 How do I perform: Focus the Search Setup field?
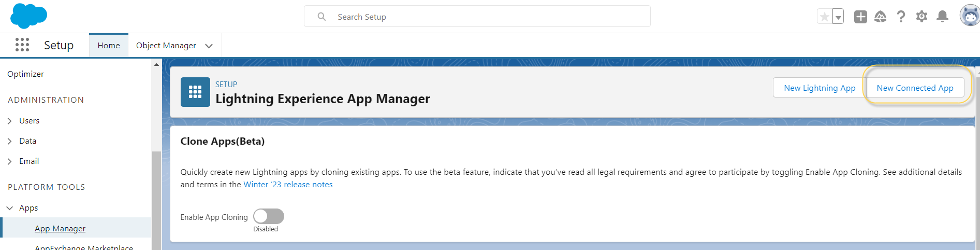click(477, 17)
